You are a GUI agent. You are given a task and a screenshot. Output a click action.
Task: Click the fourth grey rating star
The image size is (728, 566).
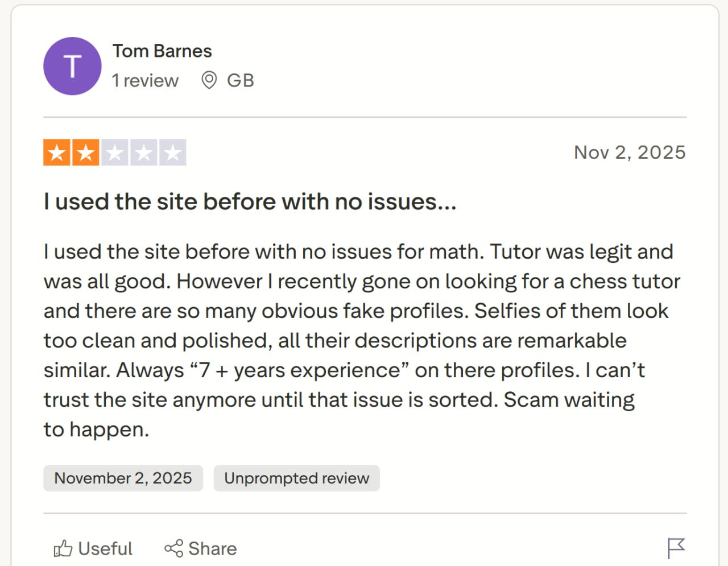(x=144, y=152)
